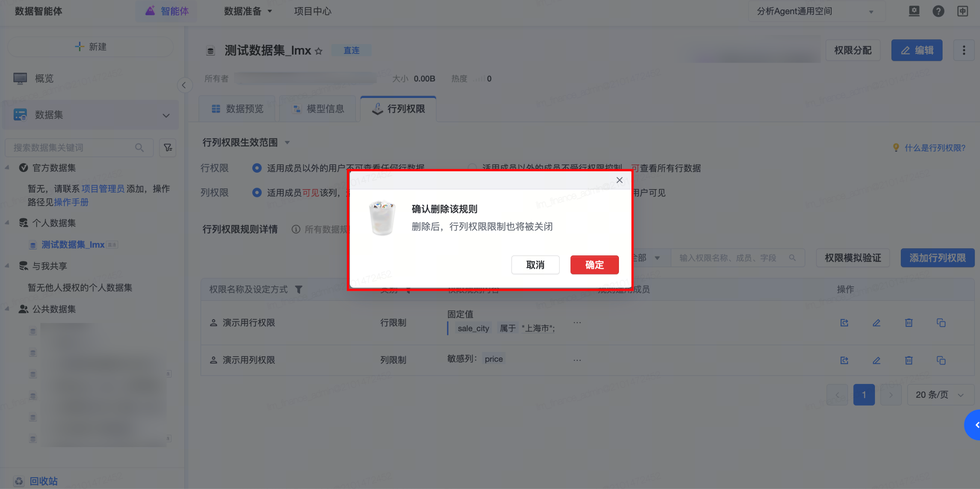Open the 20 条/页 page size dropdown
Screen dimensions: 980x489
point(939,395)
